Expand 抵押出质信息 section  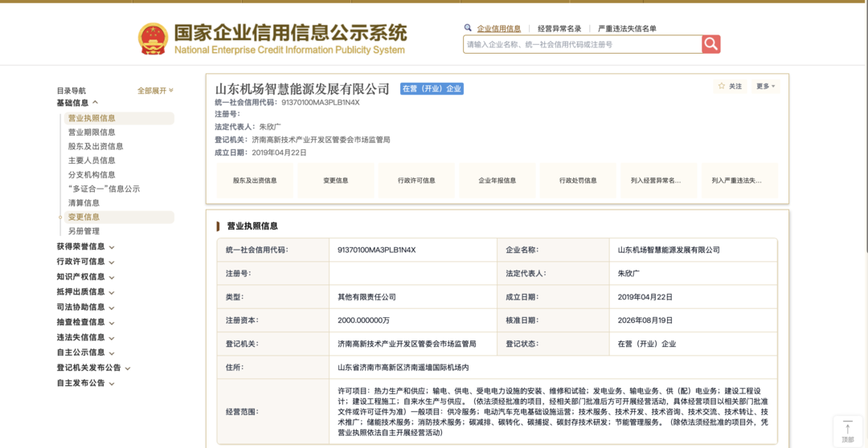click(85, 292)
